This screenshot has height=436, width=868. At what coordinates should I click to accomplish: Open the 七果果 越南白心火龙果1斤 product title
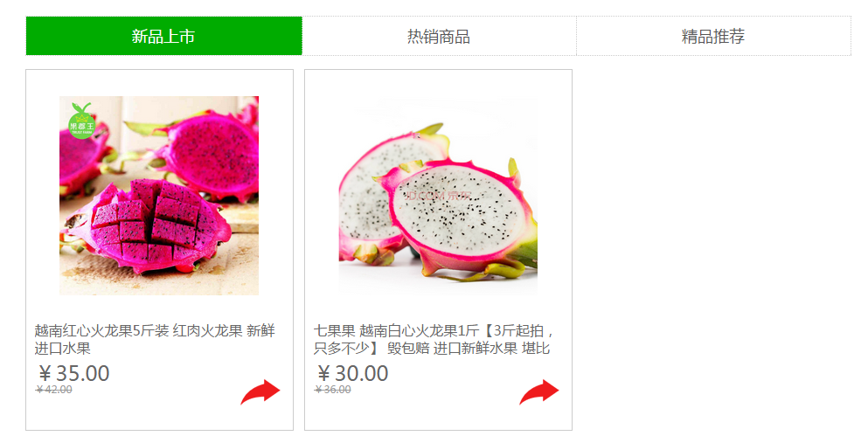(x=434, y=339)
